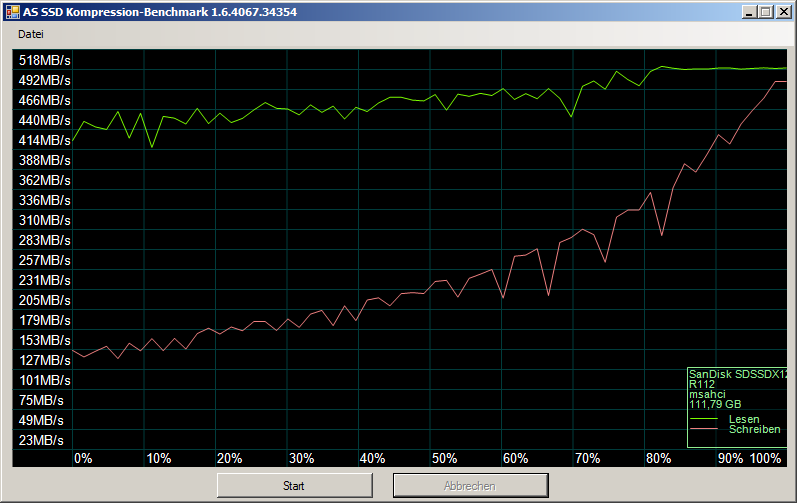797x503 pixels.
Task: Click the Schreiben legend entry
Action: tap(755, 429)
